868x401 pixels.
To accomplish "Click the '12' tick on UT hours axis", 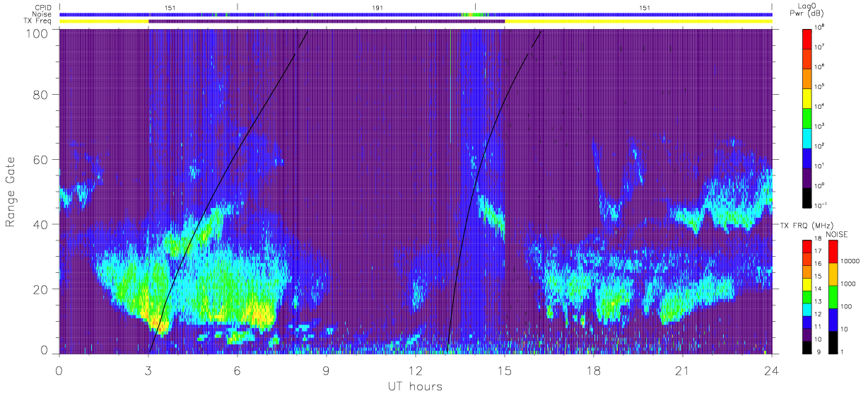I will tap(416, 371).
